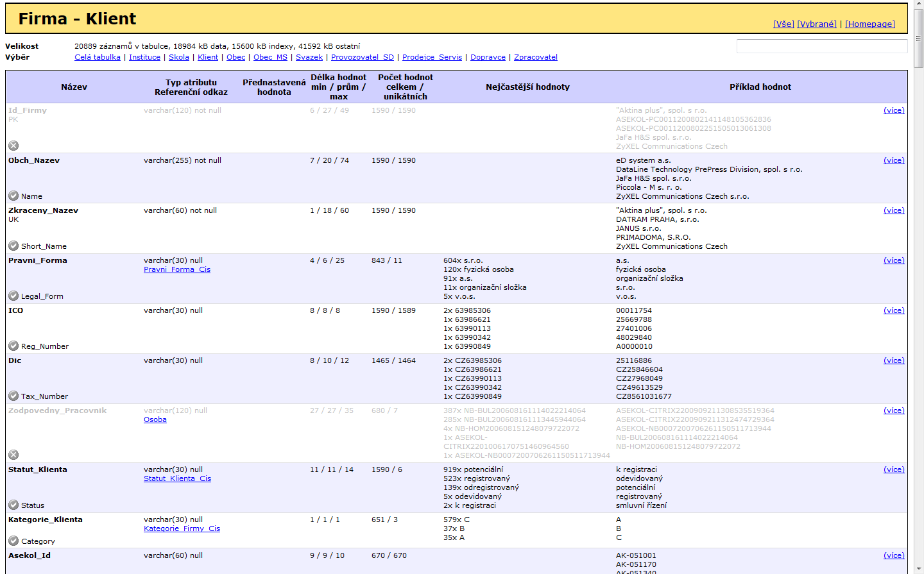Click the check icon beside Name
The height and width of the screenshot is (574, 924).
pyautogui.click(x=13, y=196)
